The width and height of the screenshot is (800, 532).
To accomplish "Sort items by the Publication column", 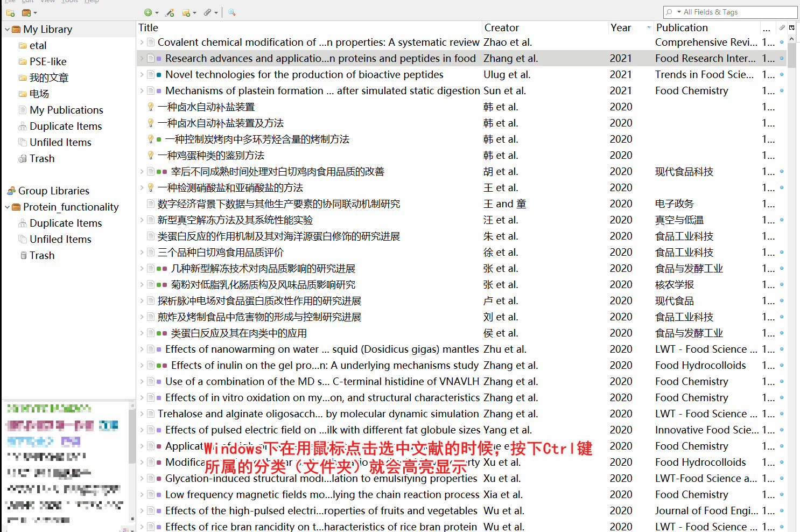I will (x=707, y=27).
